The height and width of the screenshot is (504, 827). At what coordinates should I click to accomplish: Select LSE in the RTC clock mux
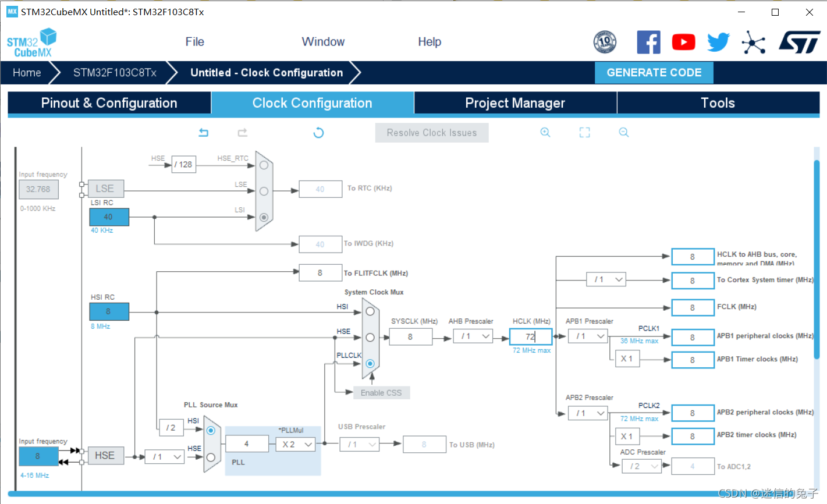click(264, 191)
